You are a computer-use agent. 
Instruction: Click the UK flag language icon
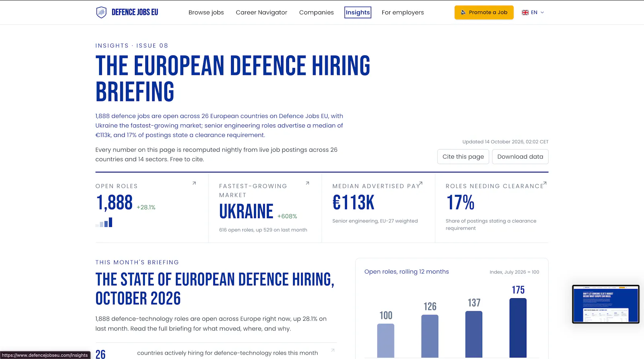click(525, 12)
